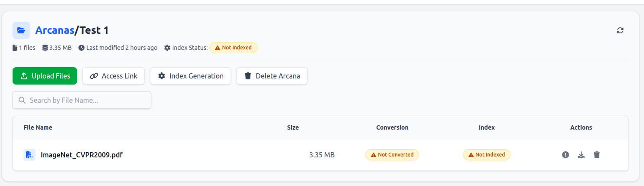The image size is (644, 186).
Task: Open the Access Link dialog
Action: 114,76
